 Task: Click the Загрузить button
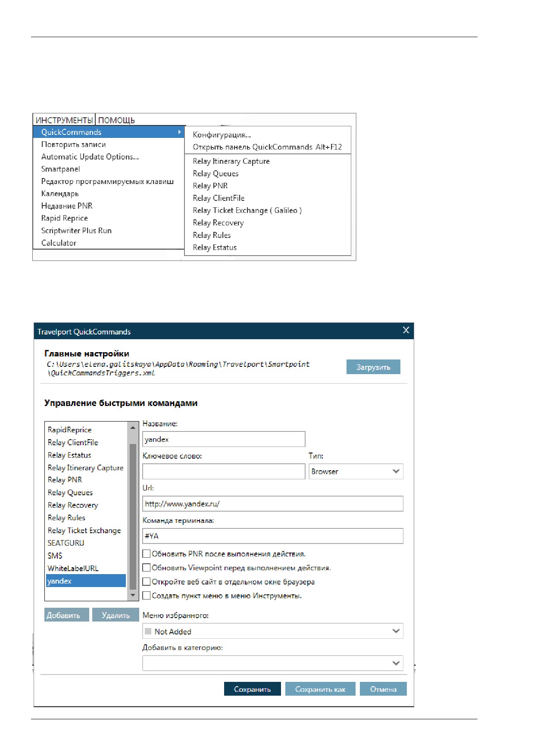pos(373,367)
